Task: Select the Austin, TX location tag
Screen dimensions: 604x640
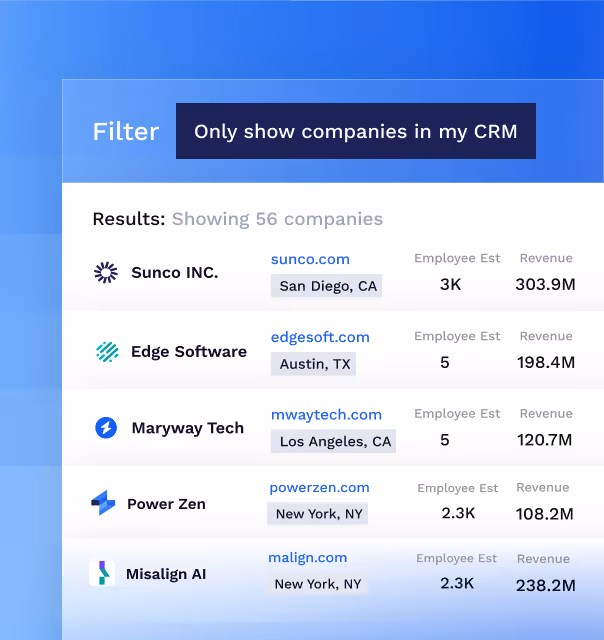Action: click(313, 364)
